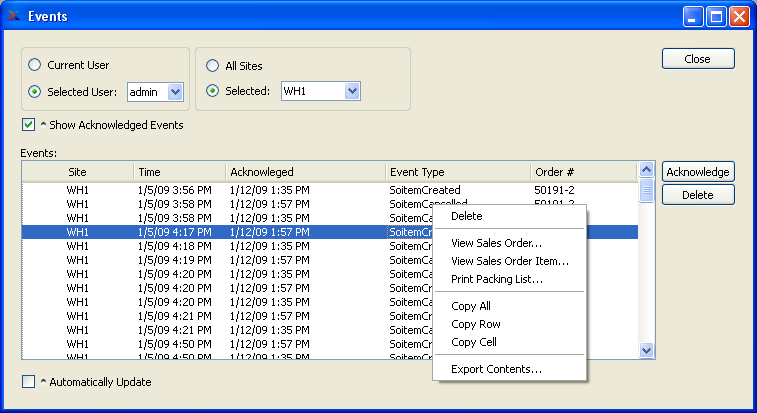Choose Copy All from context menu

pyautogui.click(x=471, y=306)
